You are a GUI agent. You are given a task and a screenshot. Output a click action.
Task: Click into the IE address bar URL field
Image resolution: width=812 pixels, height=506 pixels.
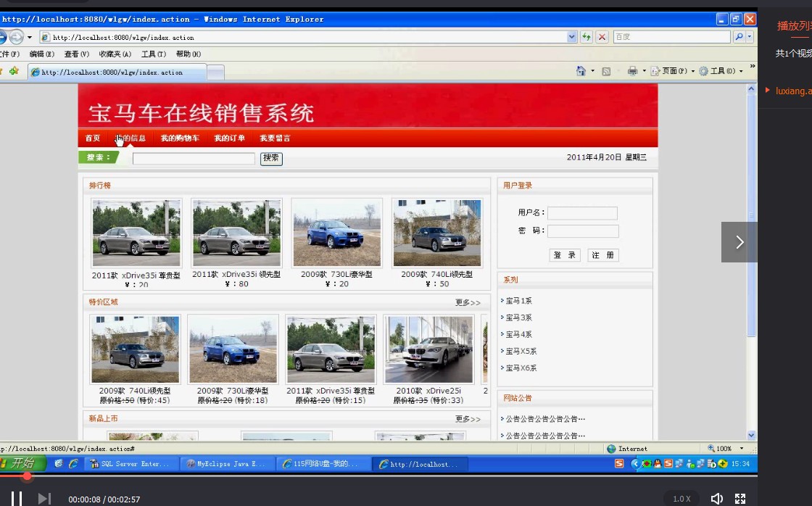(309, 37)
